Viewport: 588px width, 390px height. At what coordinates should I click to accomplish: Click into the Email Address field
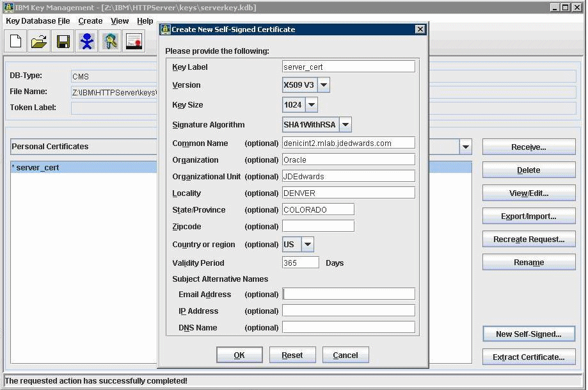coord(349,295)
